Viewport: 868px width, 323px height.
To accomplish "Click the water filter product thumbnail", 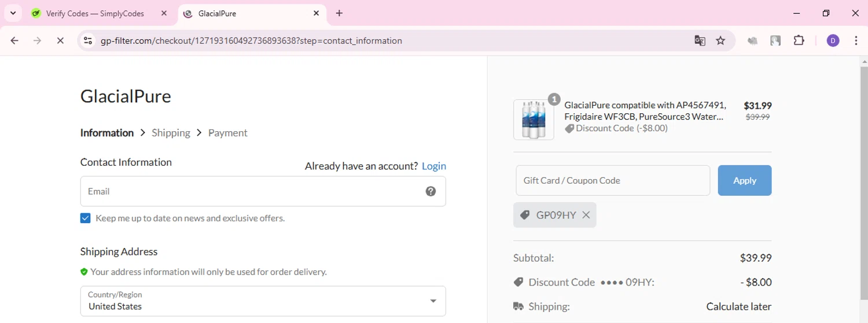I will pyautogui.click(x=534, y=120).
